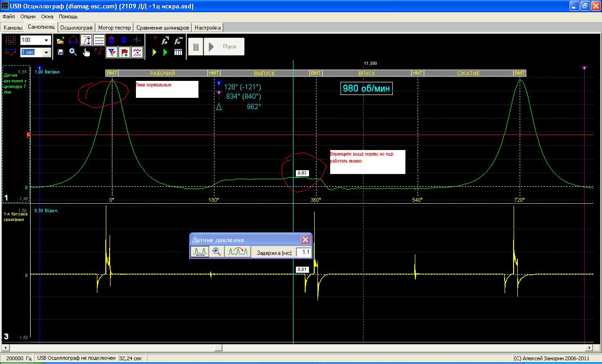Click the purple cursor 2 marker at top
602x364 pixels.
584,68
